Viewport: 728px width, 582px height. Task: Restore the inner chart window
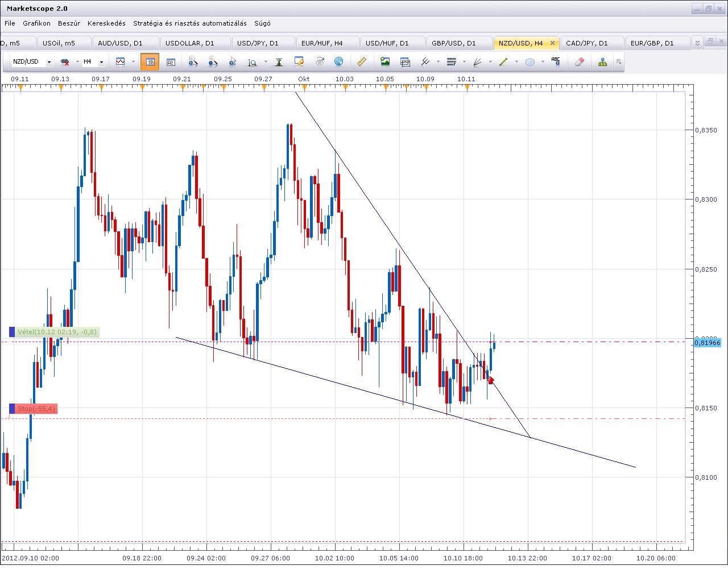click(710, 41)
